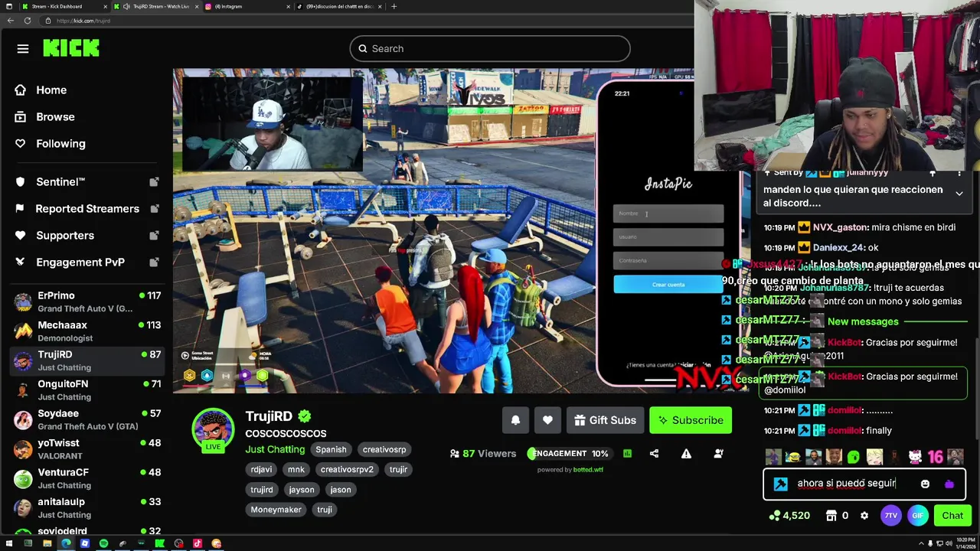This screenshot has height=551, width=980.
Task: Open external Reported Streamers link icon
Action: pos(154,209)
